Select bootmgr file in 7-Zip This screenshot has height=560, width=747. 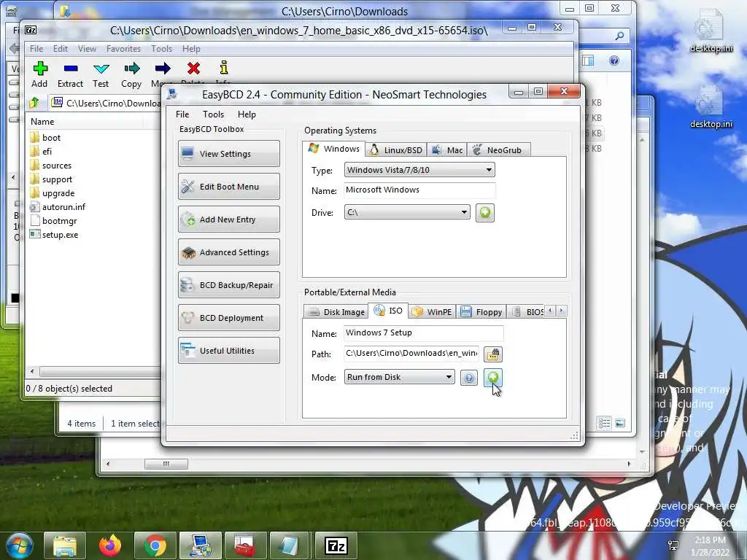(x=53, y=220)
